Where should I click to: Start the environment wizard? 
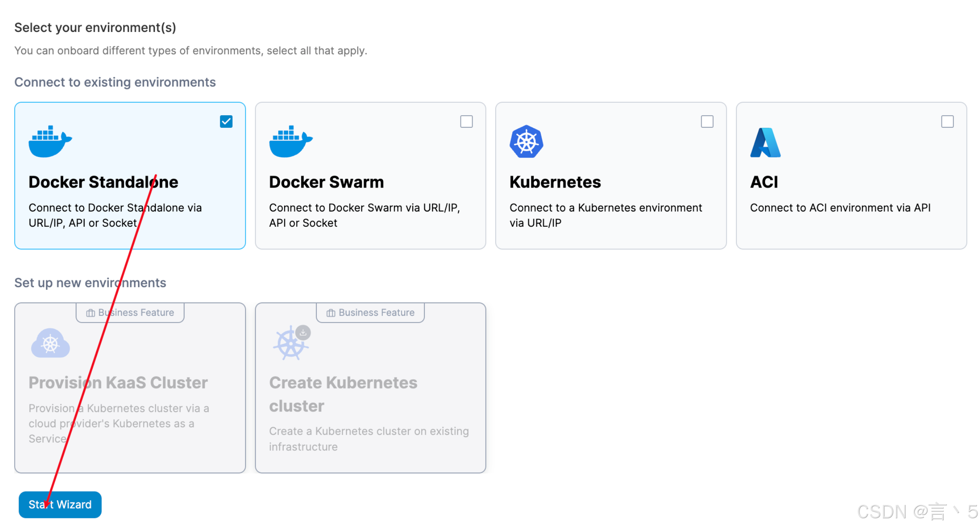pyautogui.click(x=60, y=505)
